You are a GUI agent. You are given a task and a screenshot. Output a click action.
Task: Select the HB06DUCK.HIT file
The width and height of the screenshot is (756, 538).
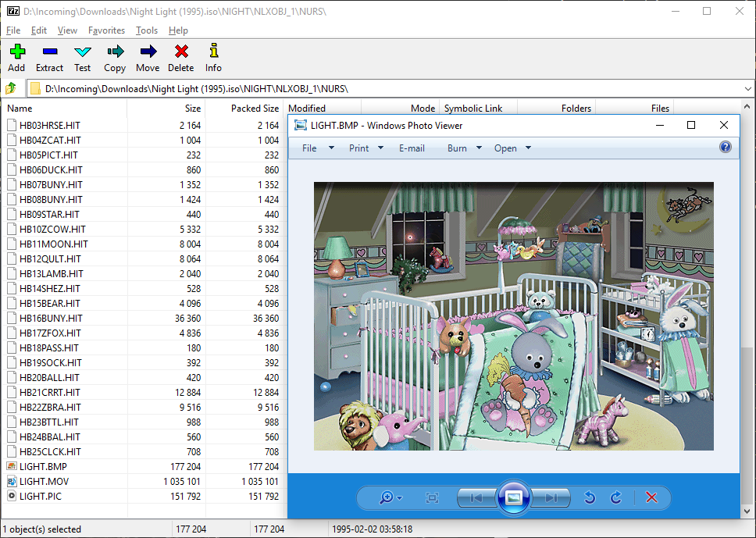[51, 169]
